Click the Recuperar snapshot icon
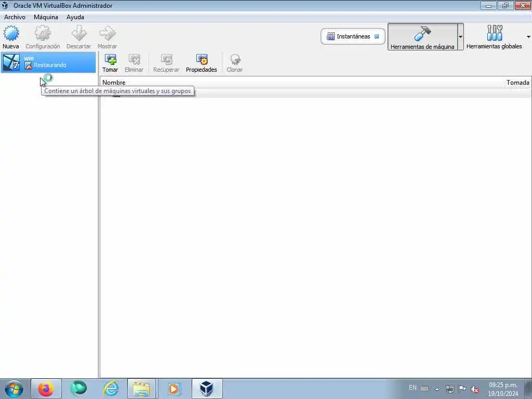 (x=166, y=60)
